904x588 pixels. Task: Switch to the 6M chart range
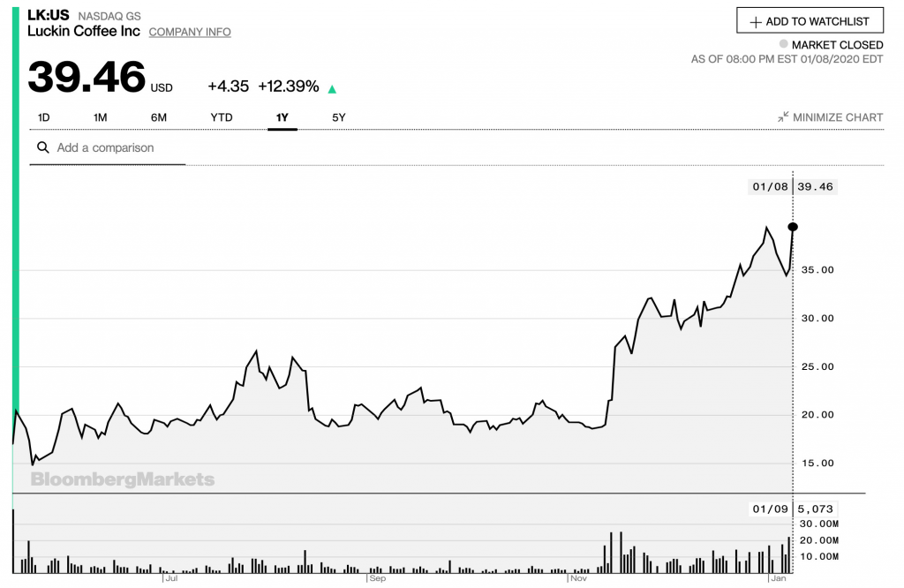click(x=159, y=117)
